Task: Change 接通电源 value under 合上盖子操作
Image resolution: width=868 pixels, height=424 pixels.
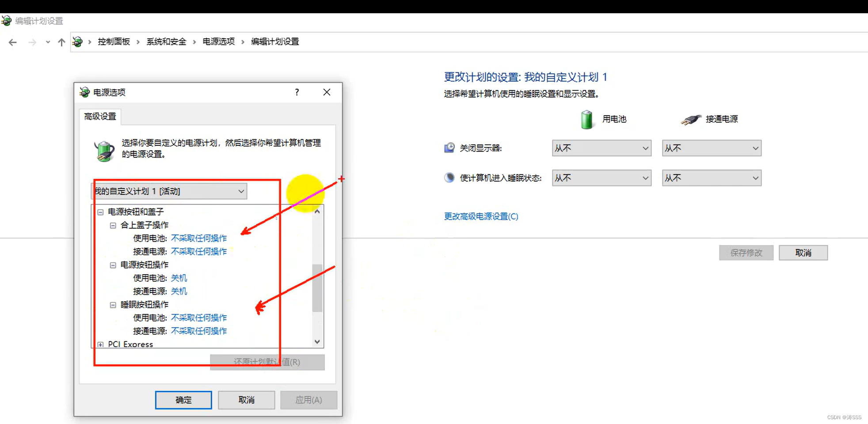Action: (x=199, y=252)
